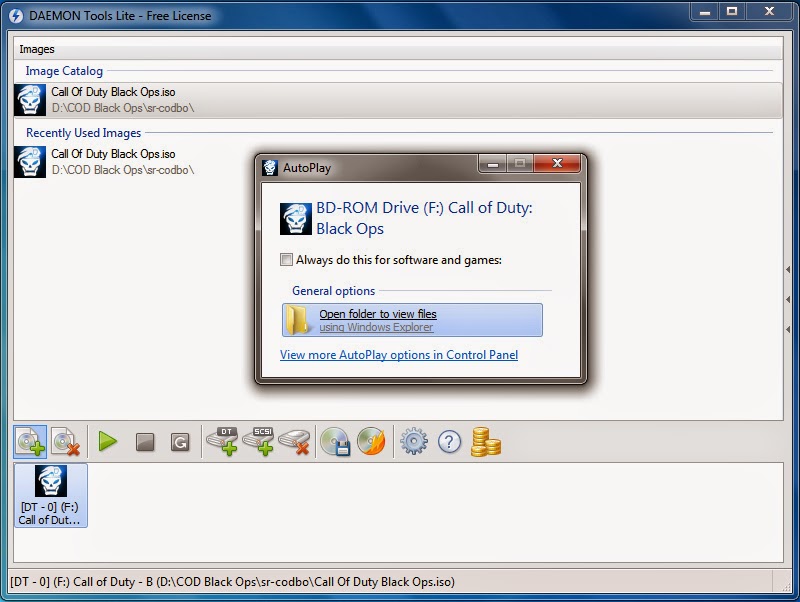
Task: Close the AutoPlay dialog
Action: (557, 163)
